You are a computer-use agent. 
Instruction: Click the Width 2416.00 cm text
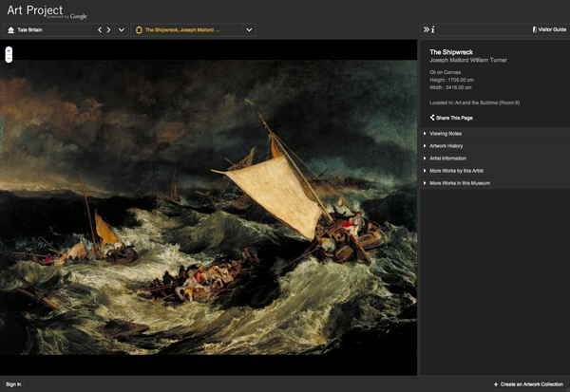(450, 87)
